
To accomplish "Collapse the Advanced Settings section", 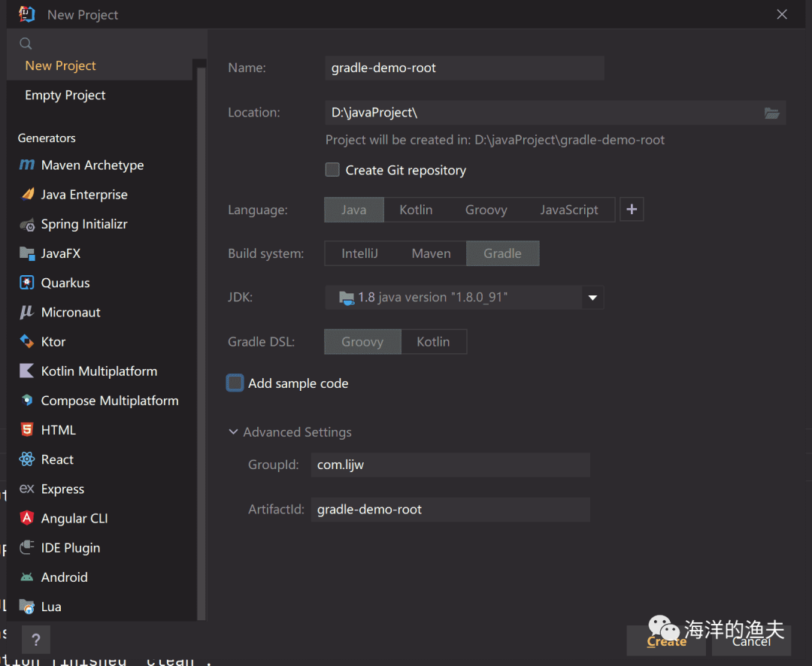I will [233, 432].
